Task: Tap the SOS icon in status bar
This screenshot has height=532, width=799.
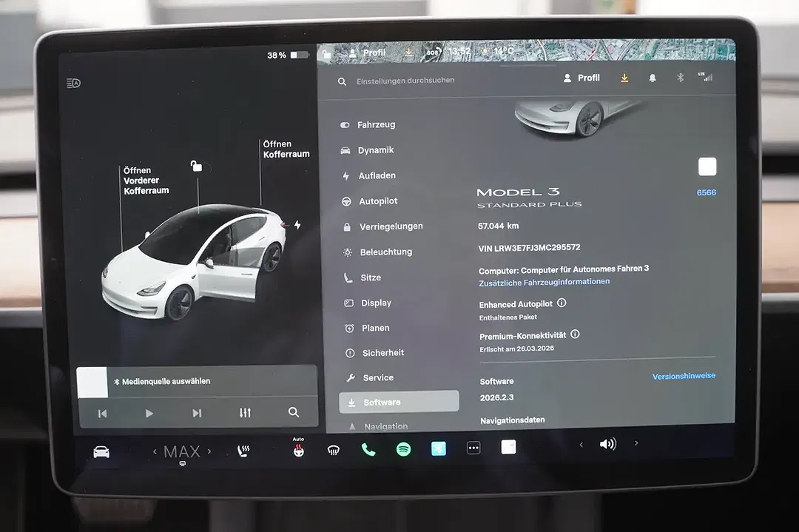Action: tap(433, 52)
